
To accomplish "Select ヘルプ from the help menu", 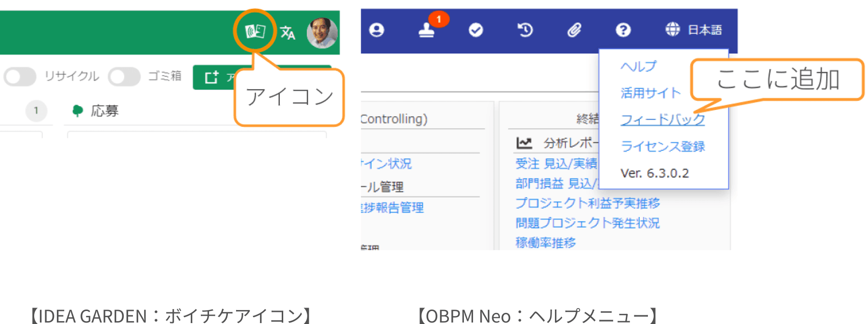I will 638,67.
